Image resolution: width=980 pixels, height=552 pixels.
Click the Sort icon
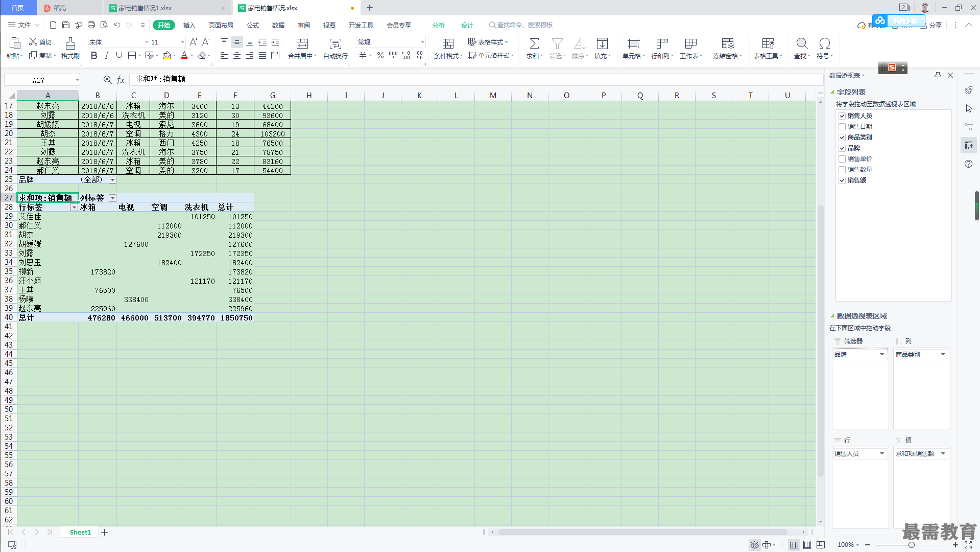click(x=580, y=43)
